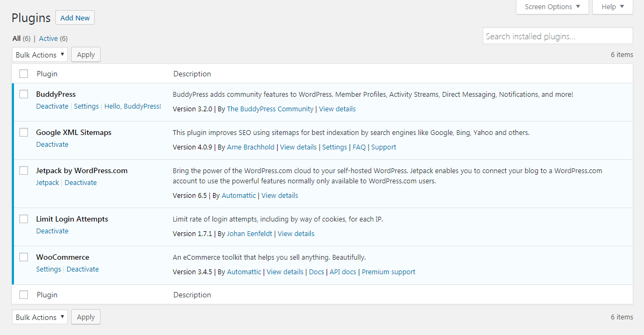The width and height of the screenshot is (644, 335).
Task: Sort by Plugin column header
Action: coord(47,74)
